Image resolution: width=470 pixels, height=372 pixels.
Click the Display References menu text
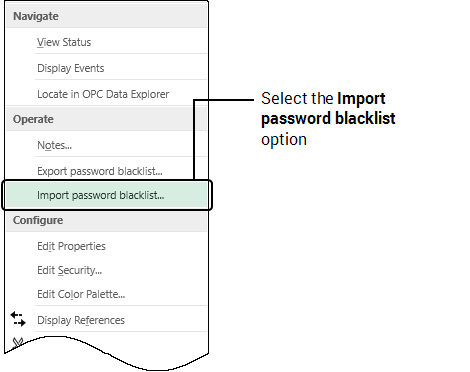(x=81, y=320)
